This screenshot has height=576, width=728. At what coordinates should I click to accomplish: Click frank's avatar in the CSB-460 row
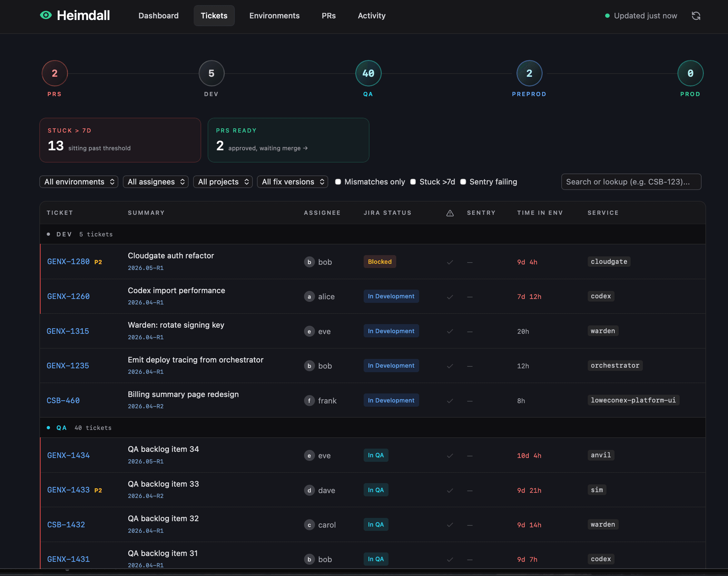point(309,401)
